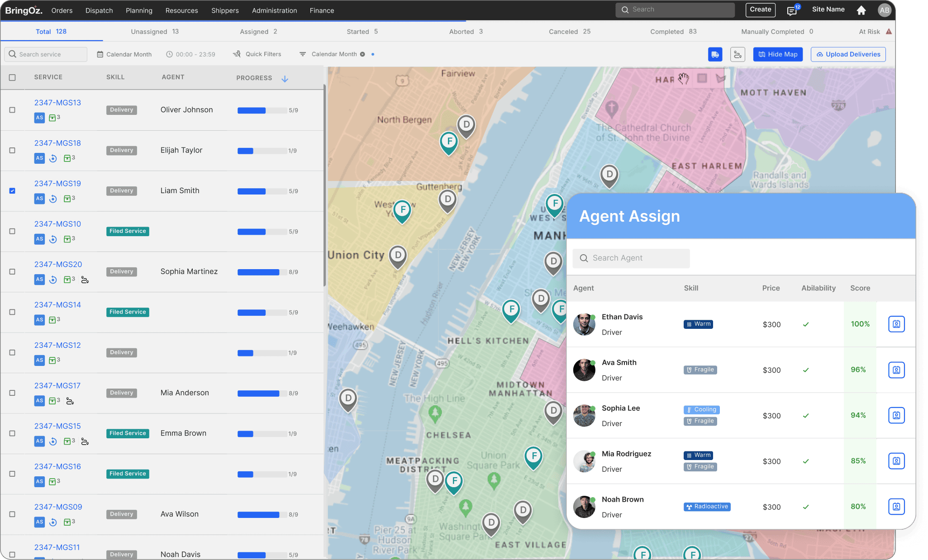928x560 pixels.
Task: Focus the Search Agent field
Action: click(x=631, y=258)
